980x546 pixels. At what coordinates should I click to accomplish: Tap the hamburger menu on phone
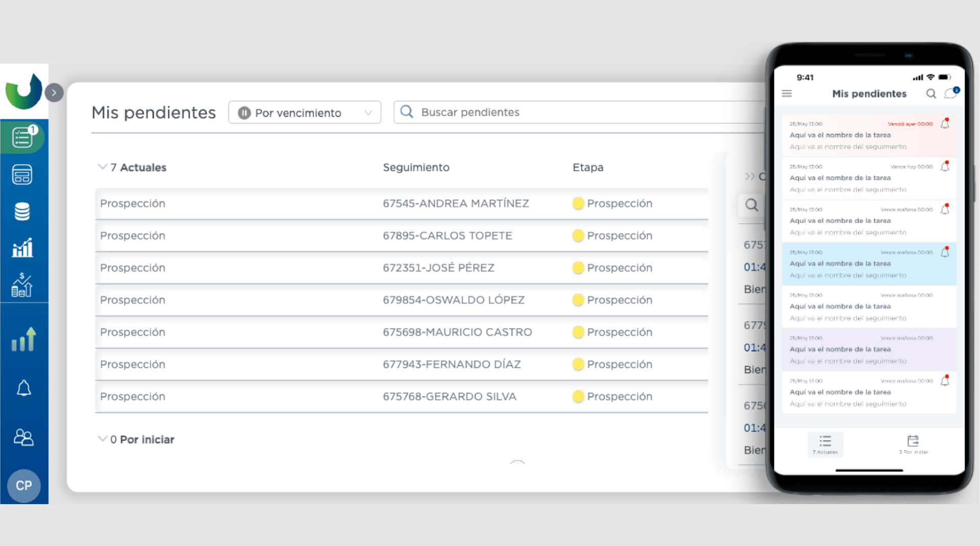787,94
